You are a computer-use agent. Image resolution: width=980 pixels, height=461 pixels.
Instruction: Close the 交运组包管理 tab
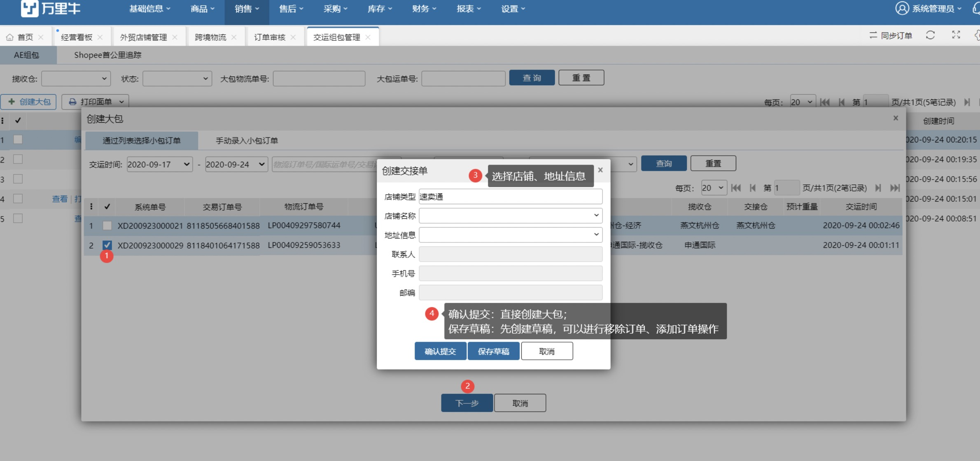(368, 37)
